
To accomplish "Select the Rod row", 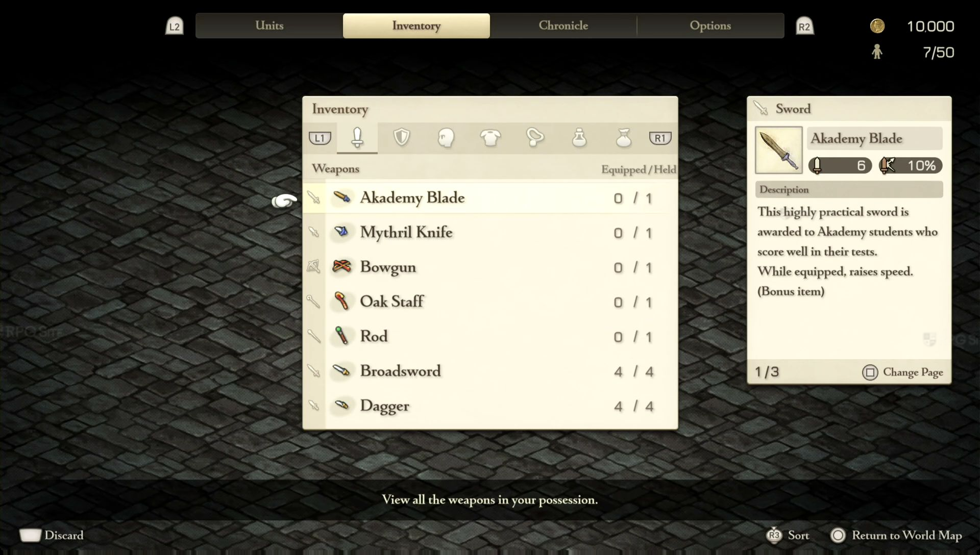I will tap(491, 336).
